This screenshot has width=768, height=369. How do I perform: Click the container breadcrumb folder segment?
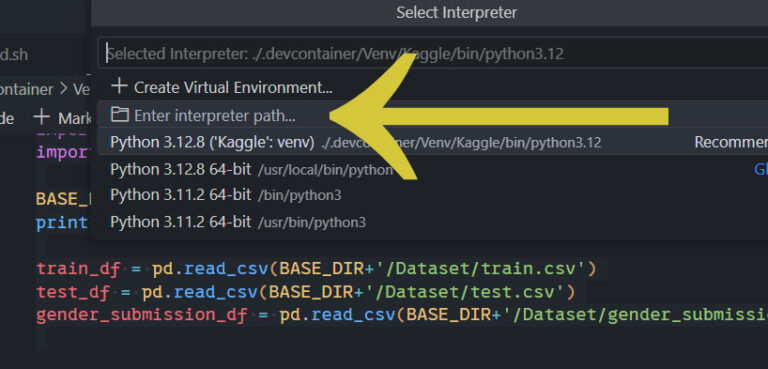[x=26, y=89]
